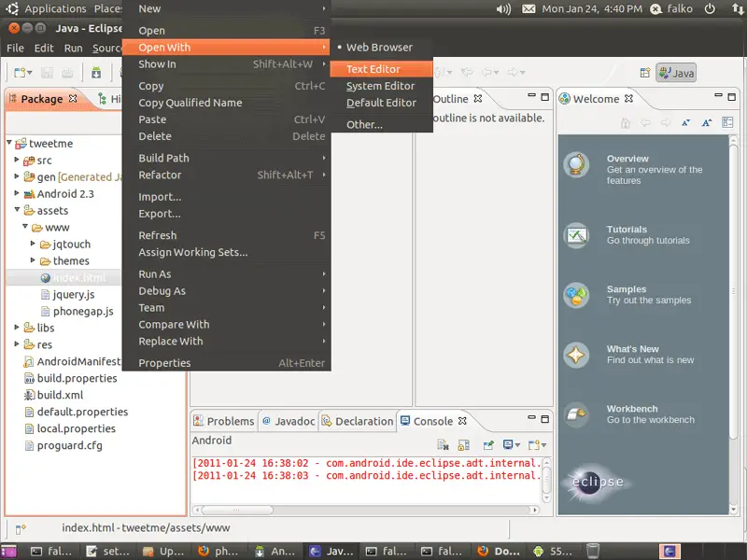The height and width of the screenshot is (560, 747).
Task: Collapse the assets folder arrow
Action: coord(17,209)
